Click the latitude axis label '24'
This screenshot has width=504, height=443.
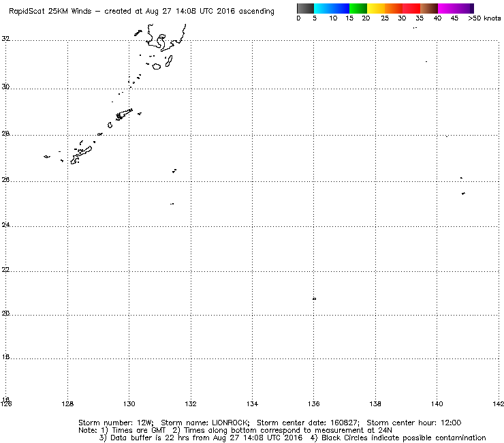tap(5, 224)
